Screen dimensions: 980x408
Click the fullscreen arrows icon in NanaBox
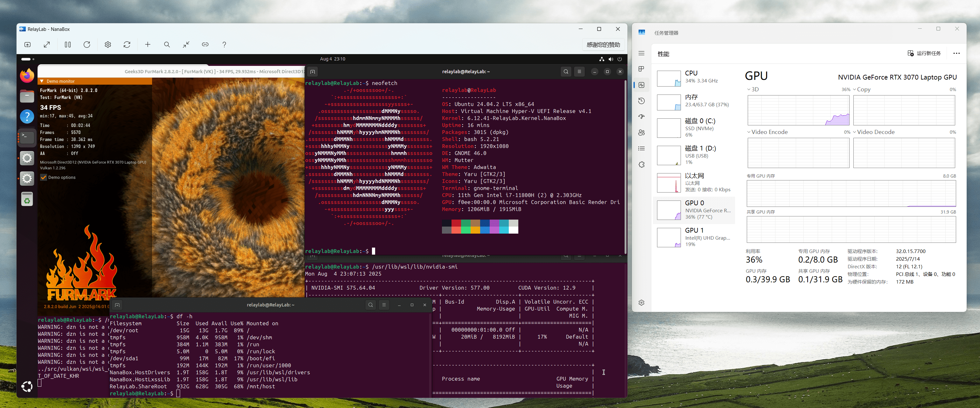[47, 45]
